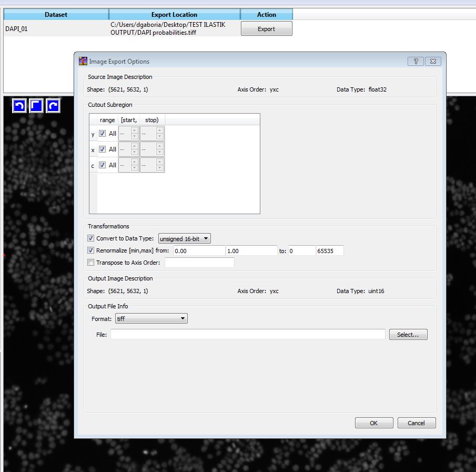Click OK to apply export options

(x=373, y=423)
